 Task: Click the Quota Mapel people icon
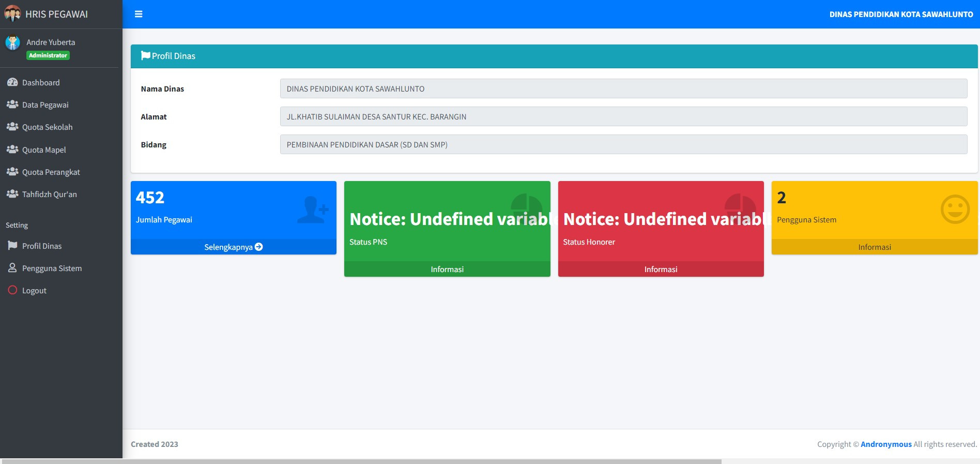coord(12,149)
